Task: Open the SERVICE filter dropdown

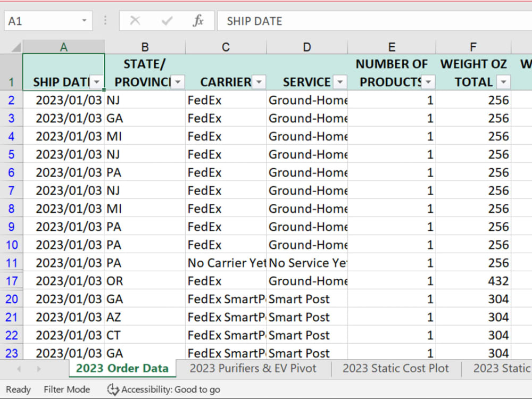Action: [x=339, y=82]
